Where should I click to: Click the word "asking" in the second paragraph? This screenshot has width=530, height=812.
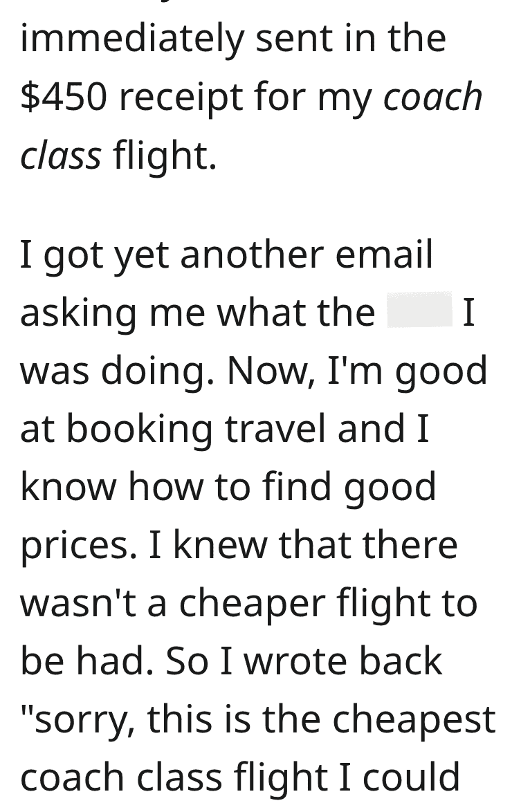point(78,313)
